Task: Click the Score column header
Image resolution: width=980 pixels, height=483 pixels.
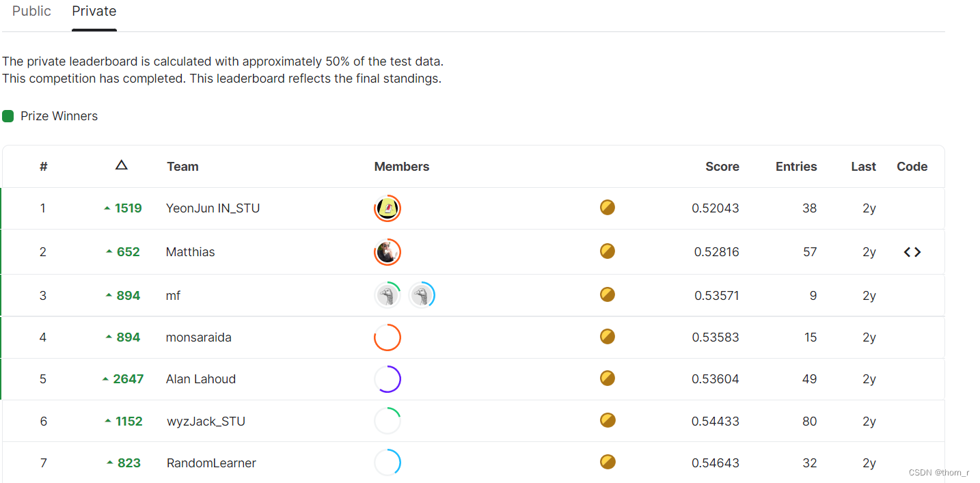Action: pos(722,167)
